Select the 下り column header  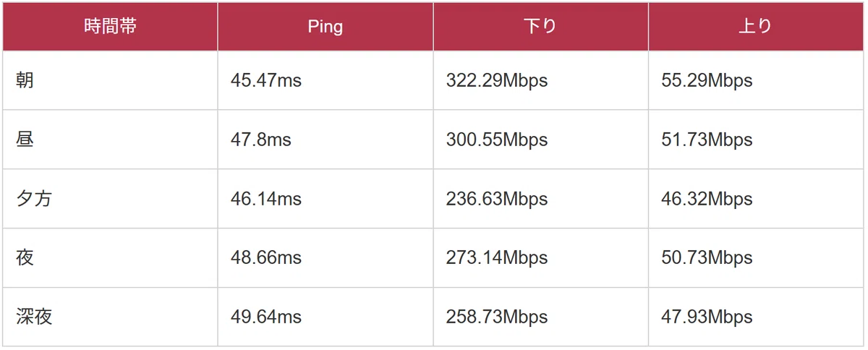coord(540,27)
